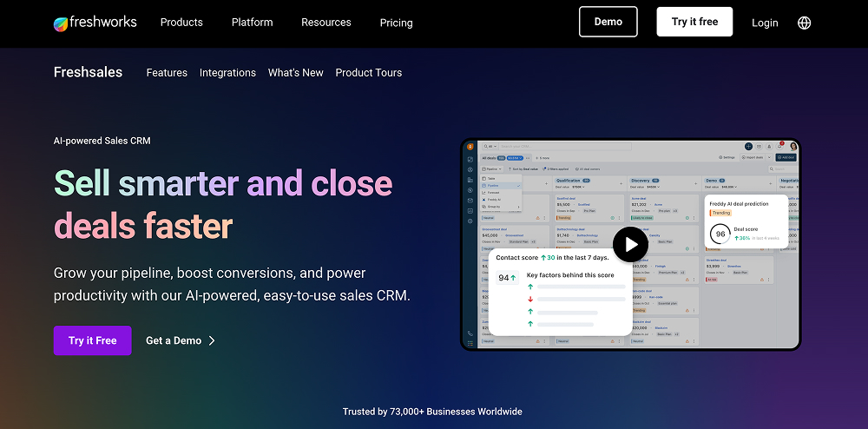Click All deal owners filter in preview

point(588,168)
